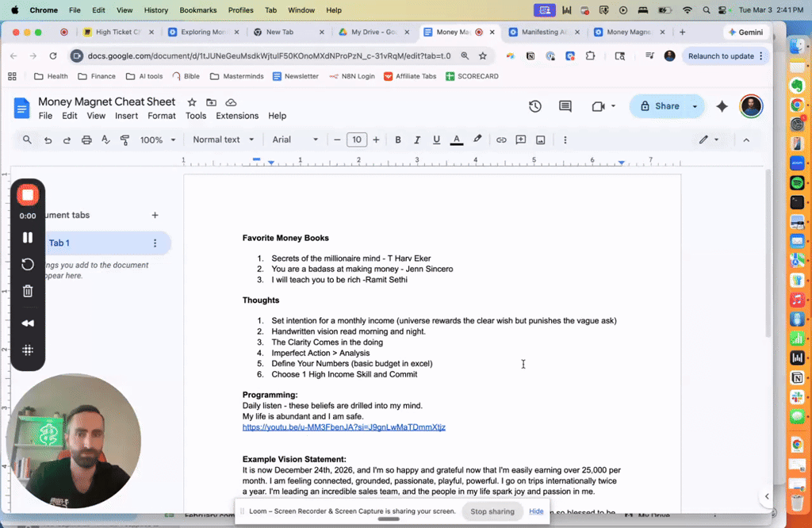
Task: Click the Docs search menus magnifier icon
Action: pos(27,140)
